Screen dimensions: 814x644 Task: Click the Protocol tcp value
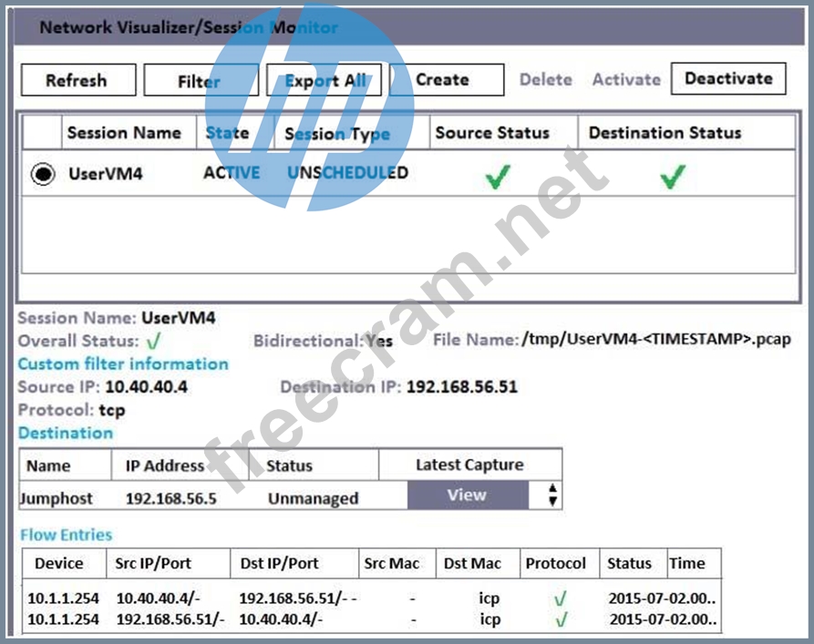tap(112, 410)
